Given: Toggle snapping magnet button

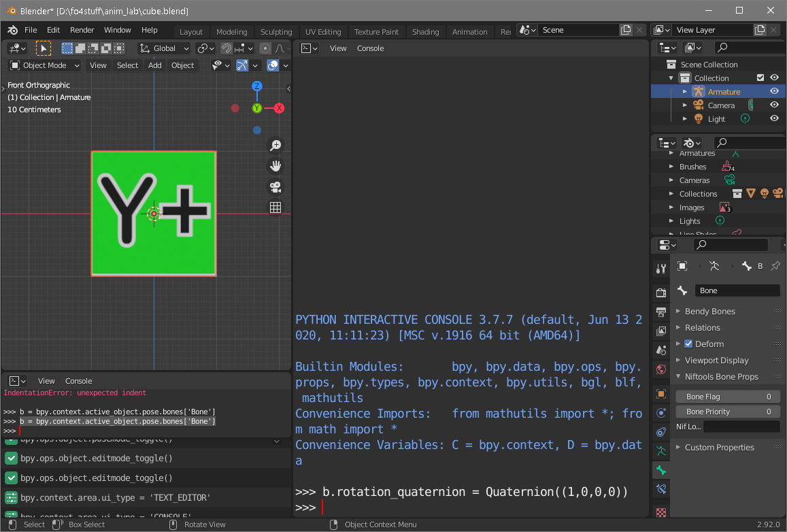Looking at the screenshot, I should point(227,48).
